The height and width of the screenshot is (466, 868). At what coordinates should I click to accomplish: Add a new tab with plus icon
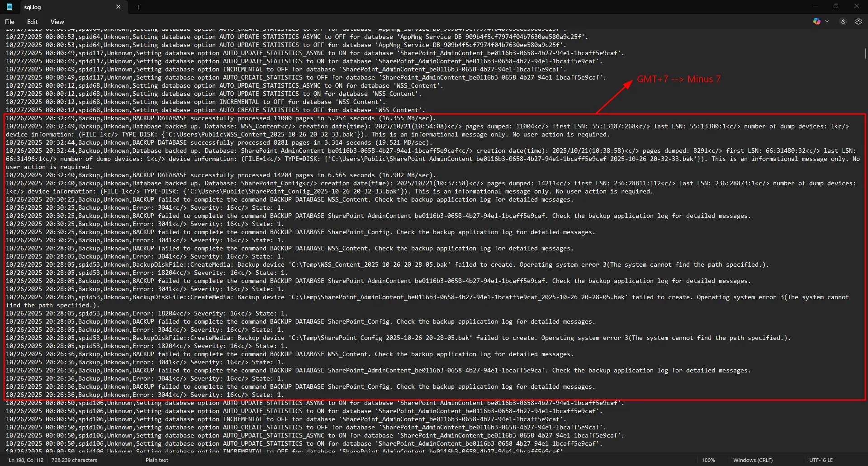tap(138, 7)
